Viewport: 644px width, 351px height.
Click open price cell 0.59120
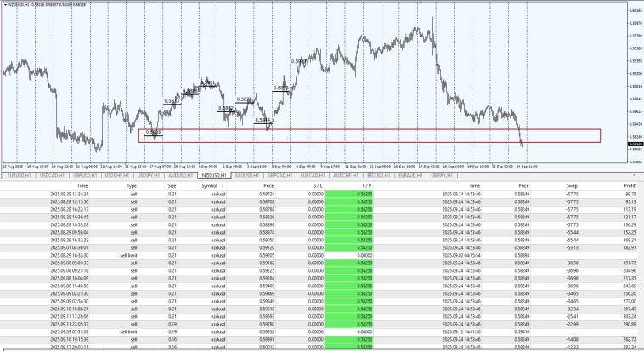[x=267, y=248]
